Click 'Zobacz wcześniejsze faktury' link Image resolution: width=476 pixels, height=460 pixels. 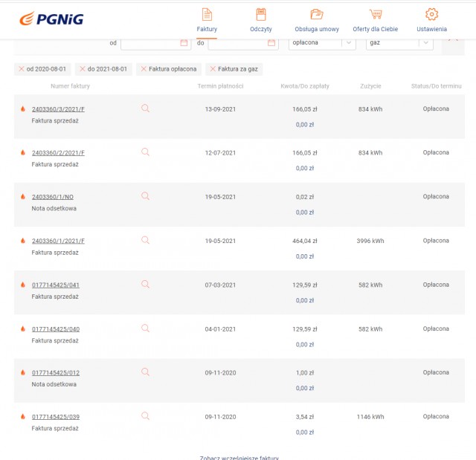[x=239, y=457]
